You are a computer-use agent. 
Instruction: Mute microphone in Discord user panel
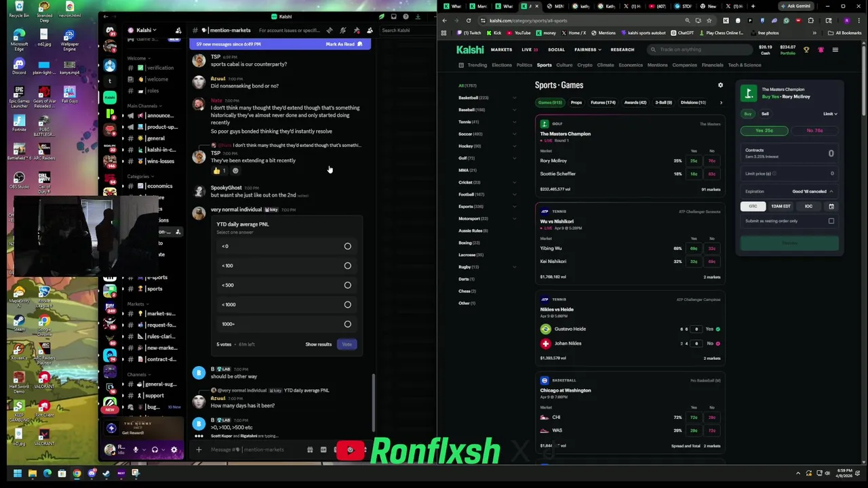(136, 449)
